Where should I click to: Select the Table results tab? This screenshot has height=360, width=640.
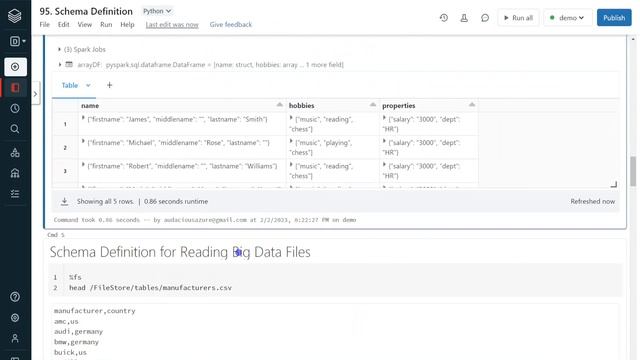click(x=70, y=85)
